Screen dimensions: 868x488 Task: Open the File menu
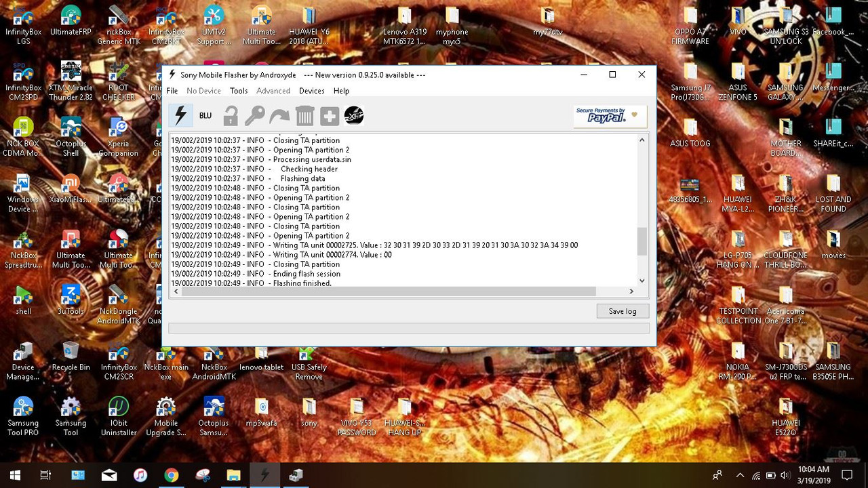[172, 91]
